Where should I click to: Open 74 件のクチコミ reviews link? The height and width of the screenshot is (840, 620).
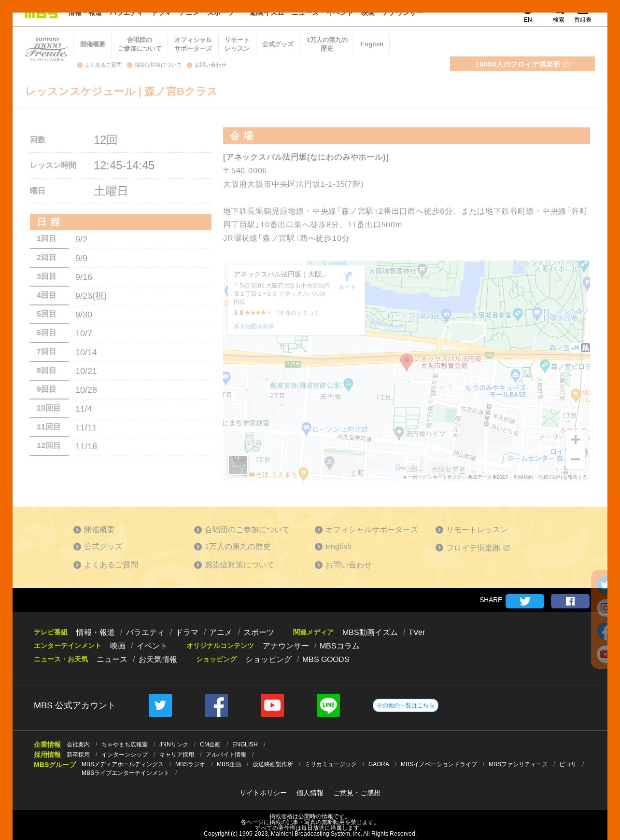(x=297, y=313)
